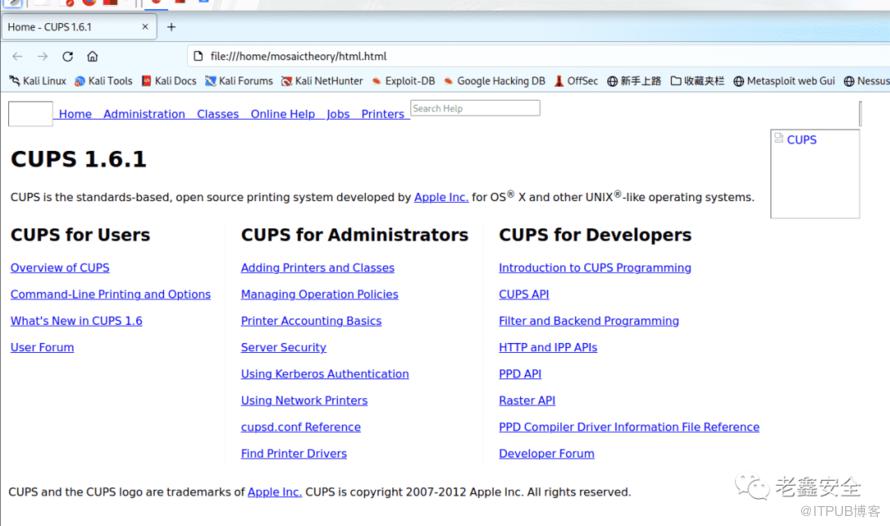890x526 pixels.
Task: Click the Search Help field
Action: coord(474,108)
